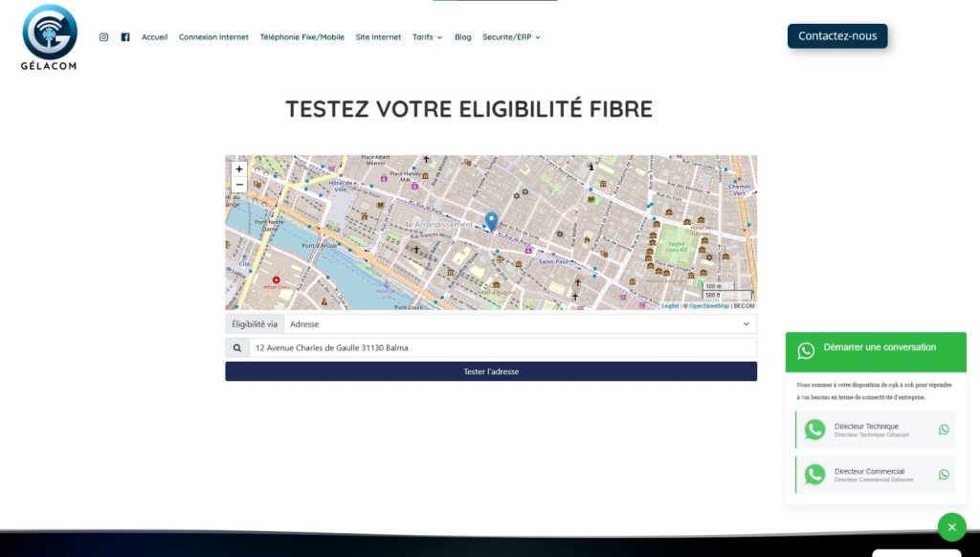Open the Leaflet attribution link
The width and height of the screenshot is (980, 557).
(x=670, y=305)
